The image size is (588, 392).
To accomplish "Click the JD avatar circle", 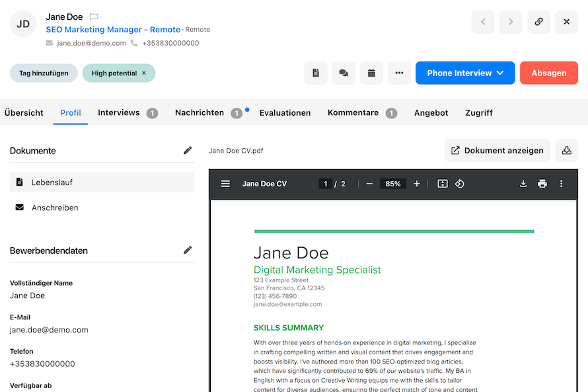I will tap(23, 24).
